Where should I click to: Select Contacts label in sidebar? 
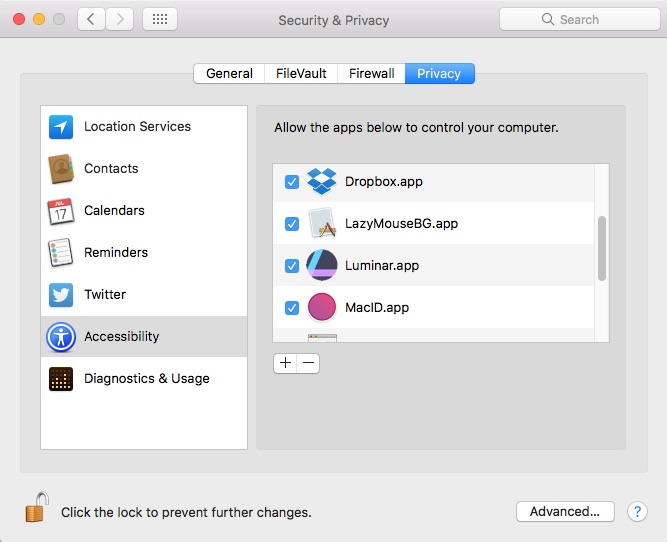(111, 168)
